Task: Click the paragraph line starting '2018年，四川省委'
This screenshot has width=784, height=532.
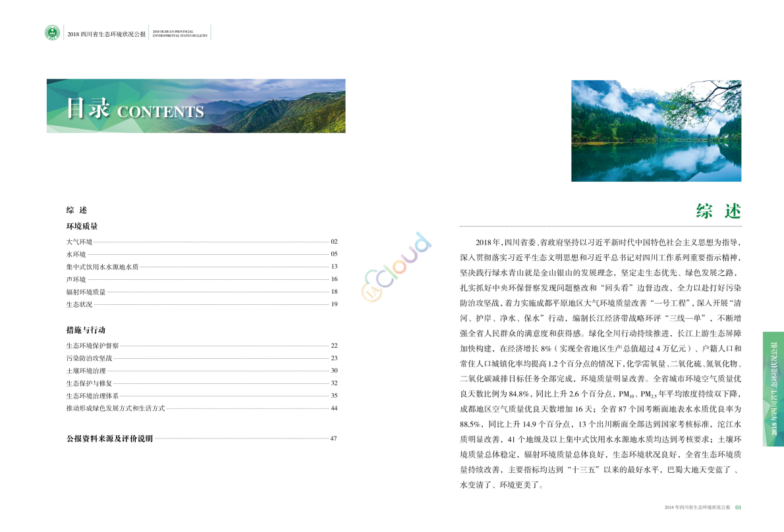Action: (608, 243)
